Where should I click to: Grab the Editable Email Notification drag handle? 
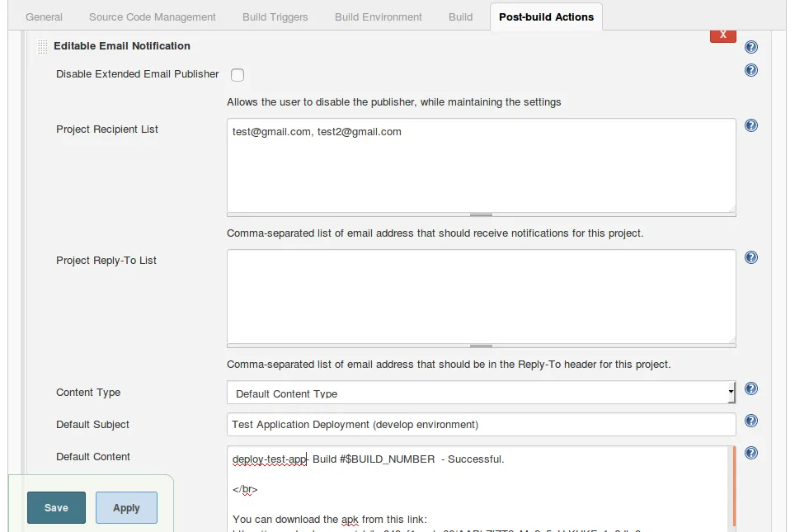tap(43, 47)
